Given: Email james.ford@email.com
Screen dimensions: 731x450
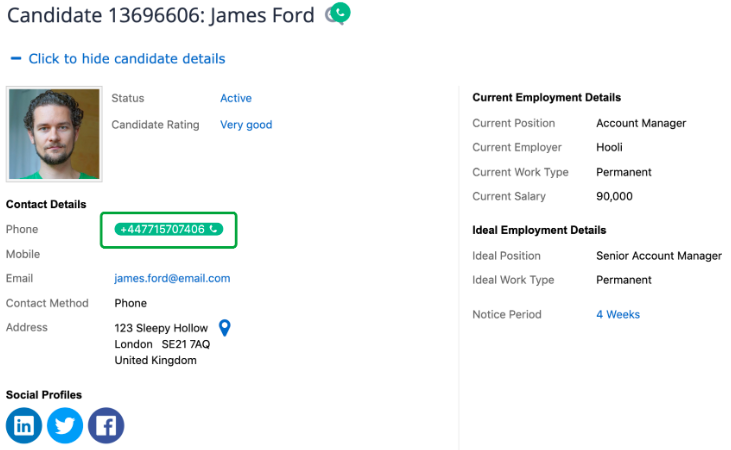Looking at the screenshot, I should point(172,278).
